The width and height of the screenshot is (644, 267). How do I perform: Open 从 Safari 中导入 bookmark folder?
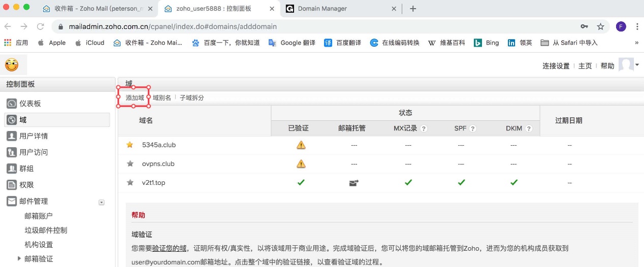click(x=569, y=43)
